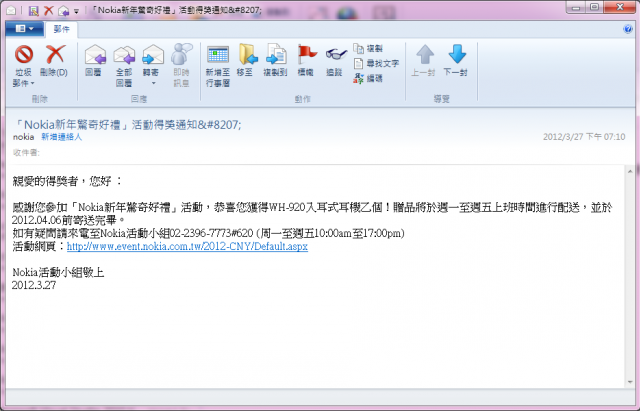
Task: Click the red X delete in quick access toolbar
Action: (x=49, y=11)
